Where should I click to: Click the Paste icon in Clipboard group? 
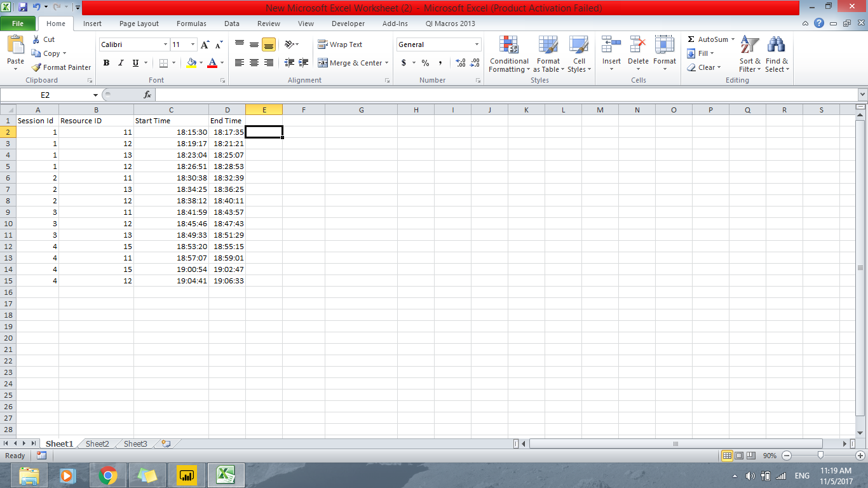pos(15,46)
